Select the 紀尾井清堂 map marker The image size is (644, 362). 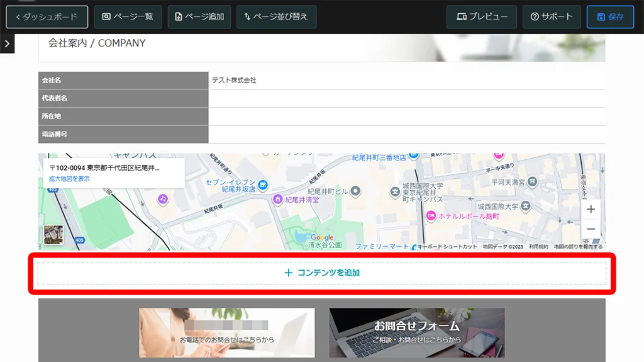[x=277, y=200]
